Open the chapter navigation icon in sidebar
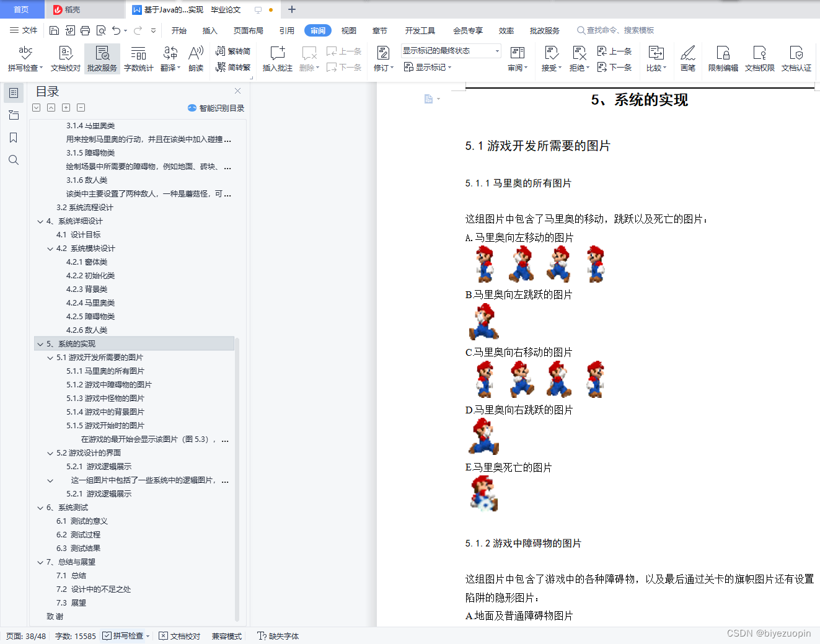This screenshot has width=820, height=644. 14,115
